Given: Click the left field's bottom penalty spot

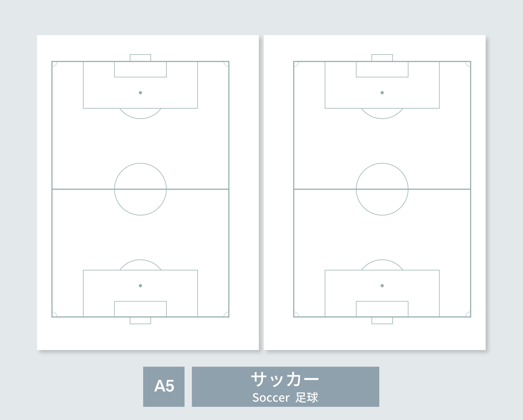Looking at the screenshot, I should click(x=140, y=286).
